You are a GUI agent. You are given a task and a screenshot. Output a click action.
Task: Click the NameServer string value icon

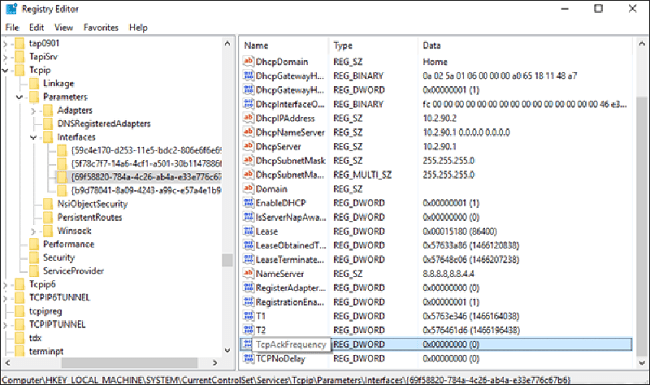[x=248, y=273]
